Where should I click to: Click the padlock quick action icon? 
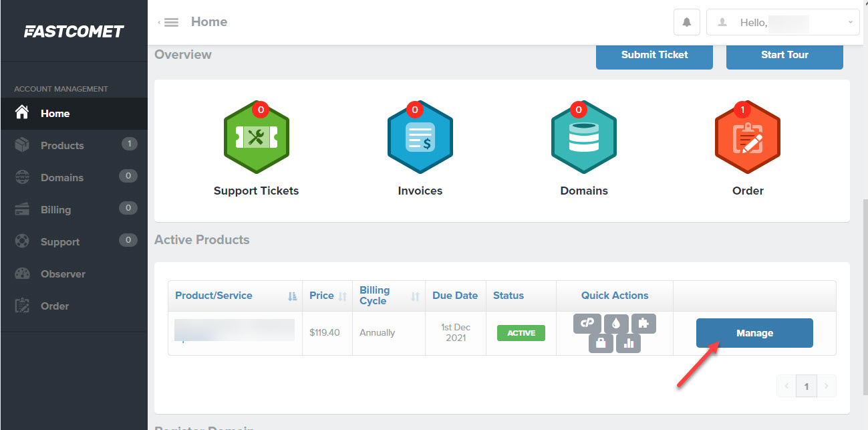[601, 344]
